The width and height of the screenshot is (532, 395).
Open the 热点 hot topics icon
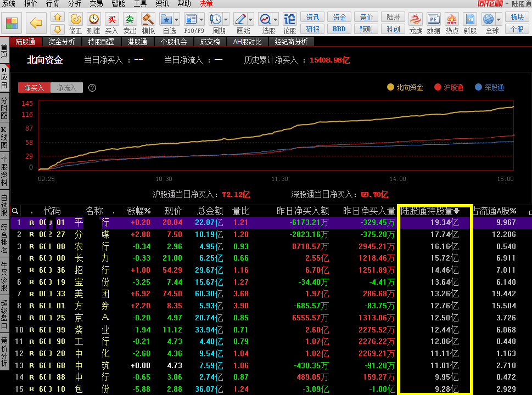coord(452,24)
